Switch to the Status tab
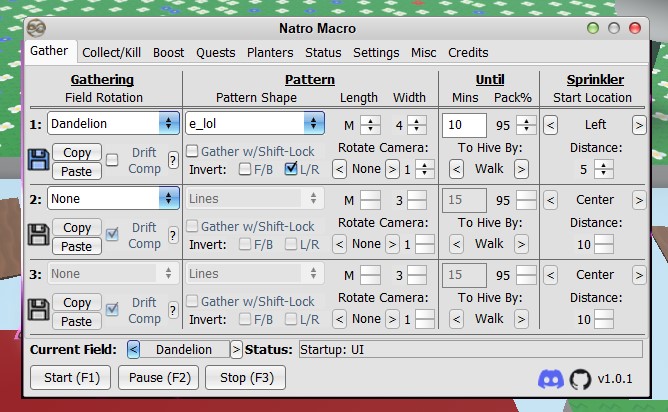The width and height of the screenshot is (668, 412). pyautogui.click(x=323, y=53)
